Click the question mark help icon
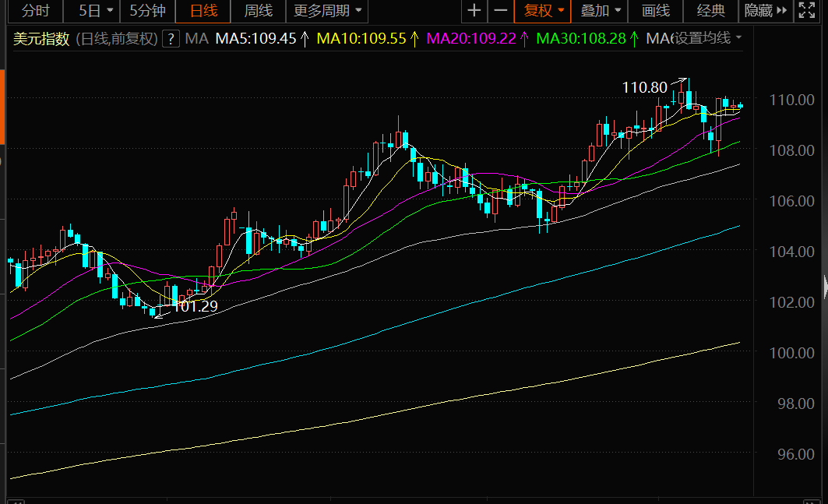This screenshot has height=504, width=828. (171, 39)
